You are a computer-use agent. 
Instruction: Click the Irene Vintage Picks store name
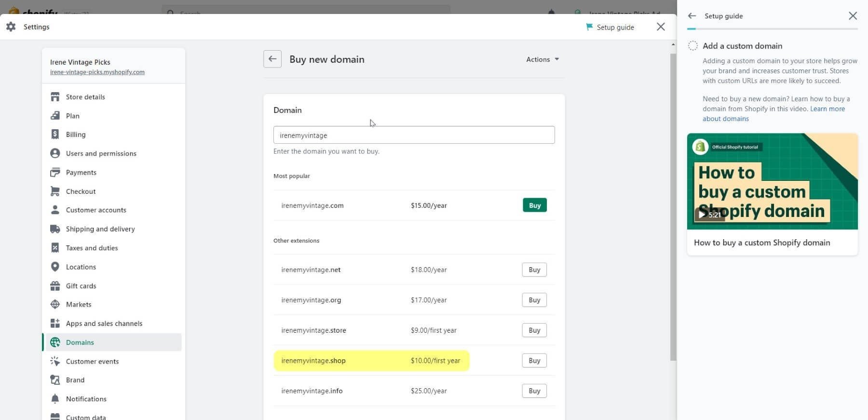(x=80, y=62)
